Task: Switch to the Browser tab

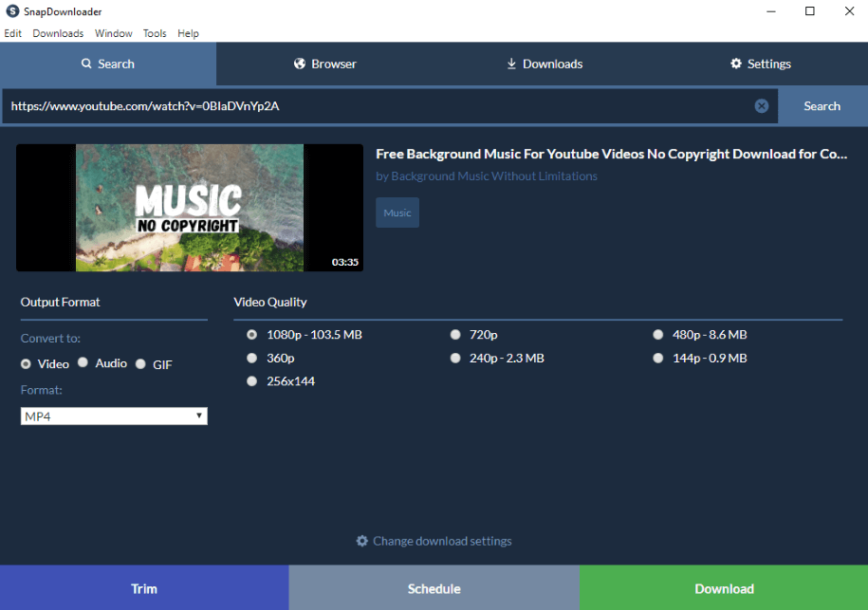Action: pyautogui.click(x=325, y=64)
